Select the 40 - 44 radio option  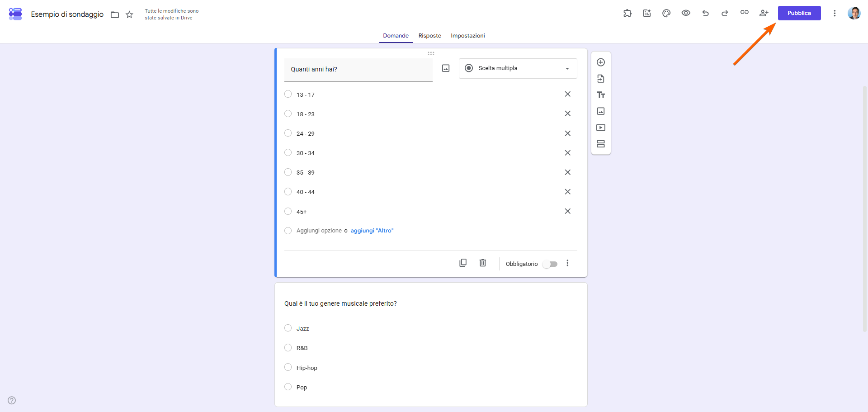(288, 191)
